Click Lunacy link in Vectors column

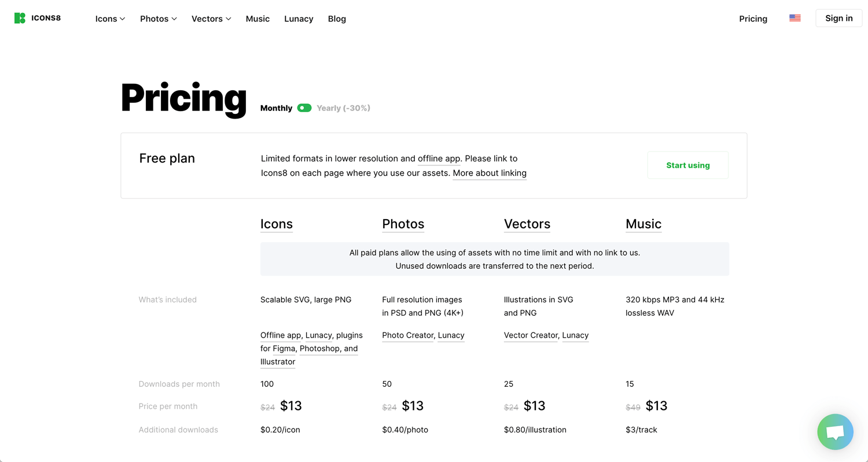point(575,335)
